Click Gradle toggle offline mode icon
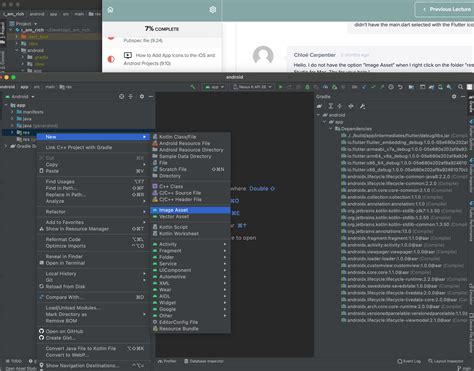 pyautogui.click(x=351, y=106)
